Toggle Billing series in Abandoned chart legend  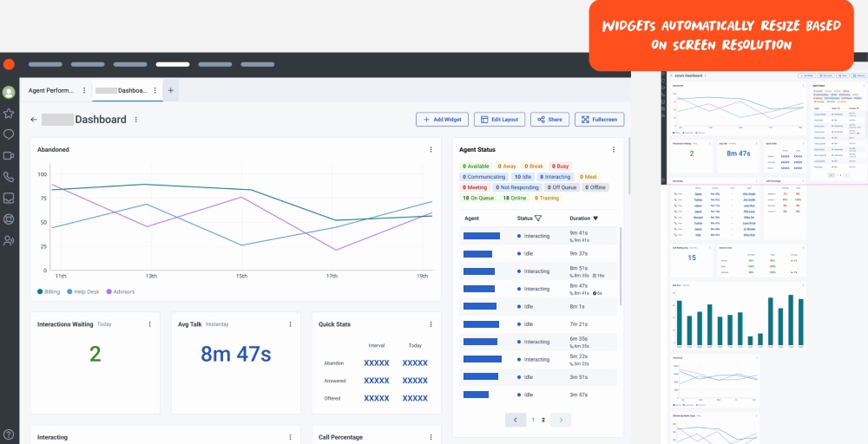[x=49, y=291]
